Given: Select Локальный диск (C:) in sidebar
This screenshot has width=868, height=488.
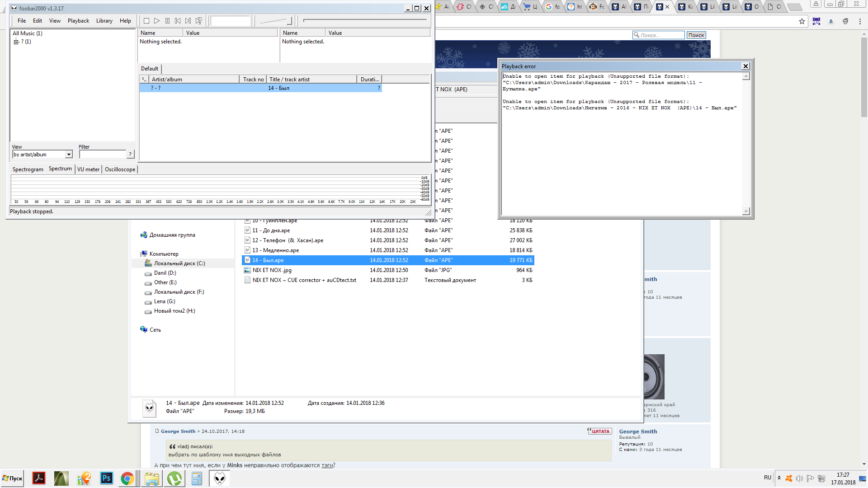Looking at the screenshot, I should point(179,263).
